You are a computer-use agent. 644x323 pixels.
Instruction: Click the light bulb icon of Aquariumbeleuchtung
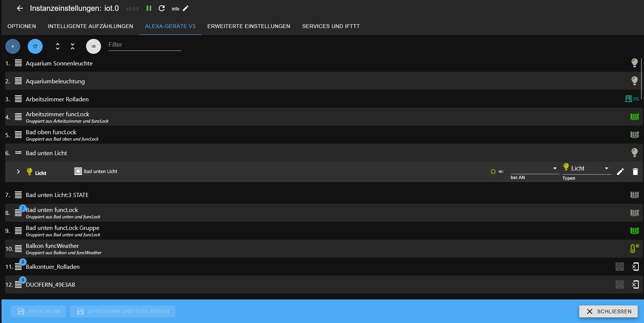click(635, 81)
